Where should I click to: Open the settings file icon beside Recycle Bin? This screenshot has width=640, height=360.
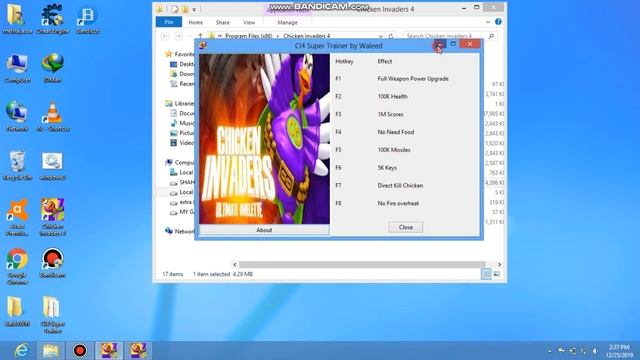(x=52, y=165)
